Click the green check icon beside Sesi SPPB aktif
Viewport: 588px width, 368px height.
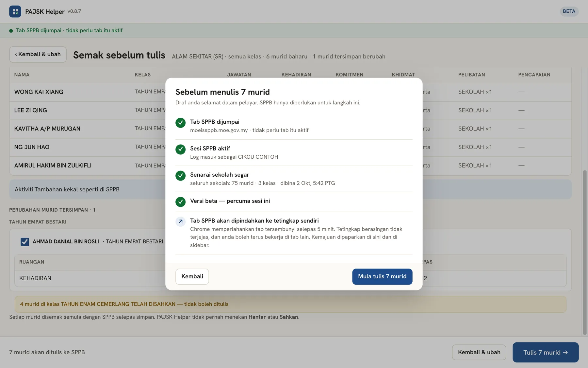point(180,149)
